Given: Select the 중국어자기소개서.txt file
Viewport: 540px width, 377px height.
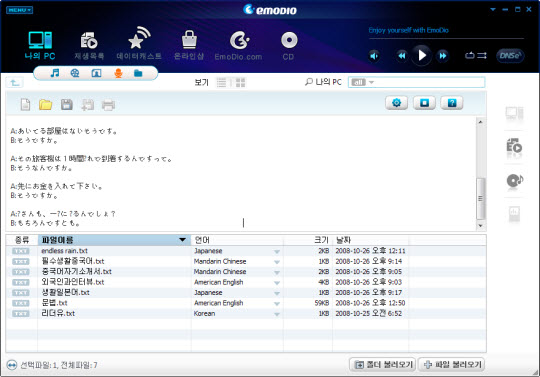Looking at the screenshot, I should (x=76, y=271).
